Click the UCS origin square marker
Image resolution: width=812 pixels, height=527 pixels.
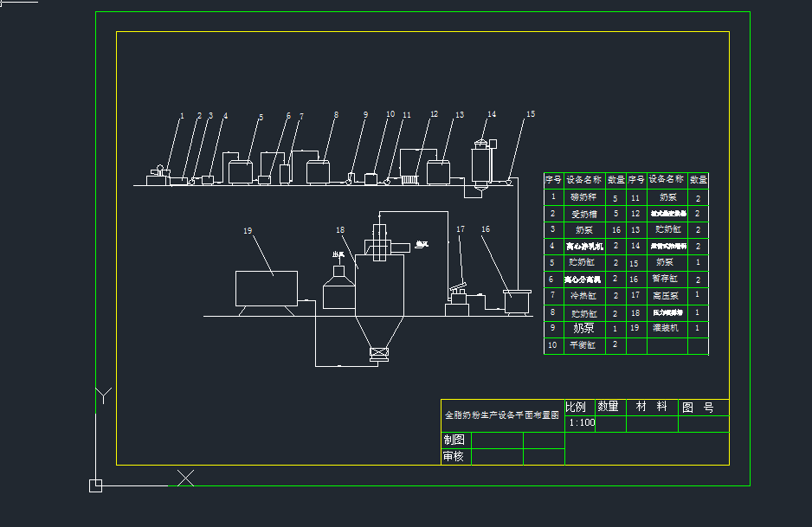pyautogui.click(x=96, y=485)
